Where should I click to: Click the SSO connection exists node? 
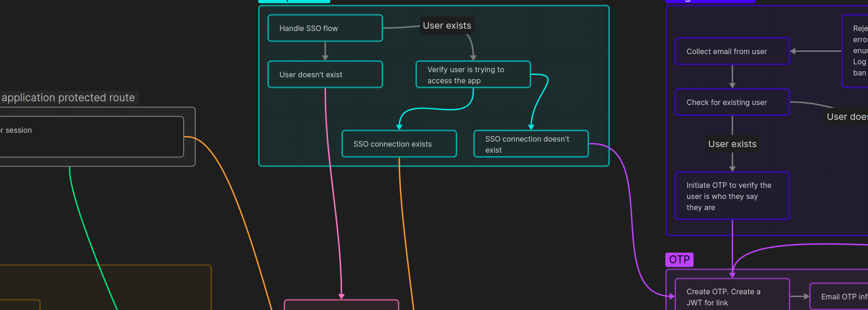(399, 144)
